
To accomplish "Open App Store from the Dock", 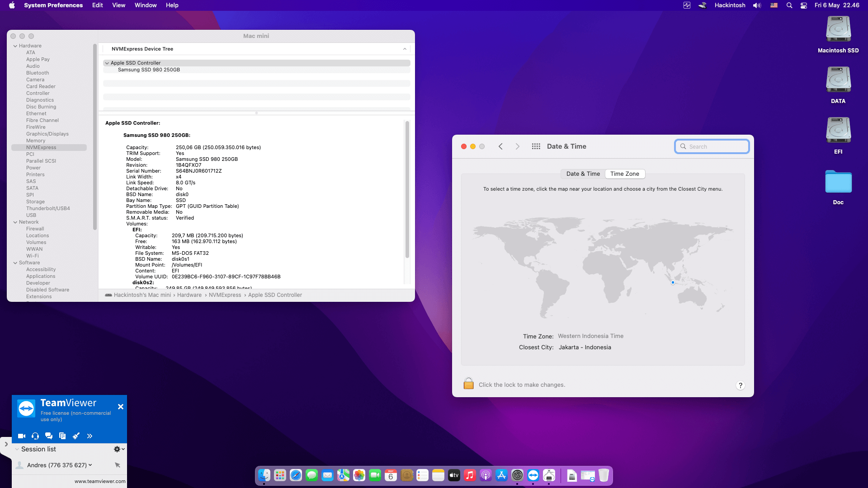I will (502, 475).
